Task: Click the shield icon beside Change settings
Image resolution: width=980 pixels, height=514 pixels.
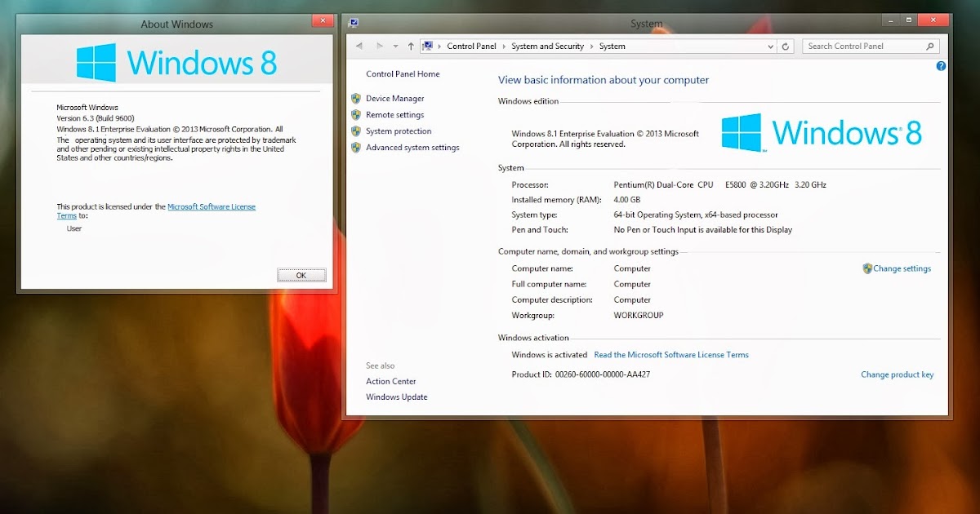Action: click(x=866, y=268)
